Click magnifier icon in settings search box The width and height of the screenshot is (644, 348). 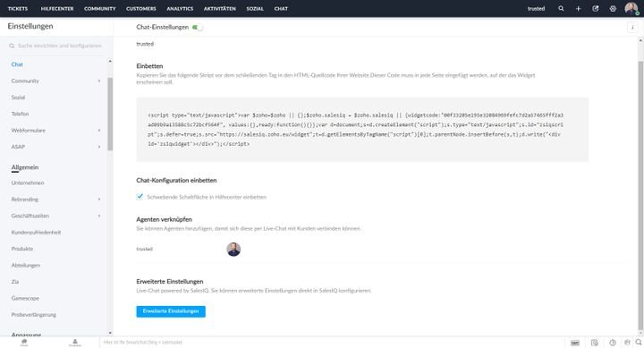coord(12,46)
